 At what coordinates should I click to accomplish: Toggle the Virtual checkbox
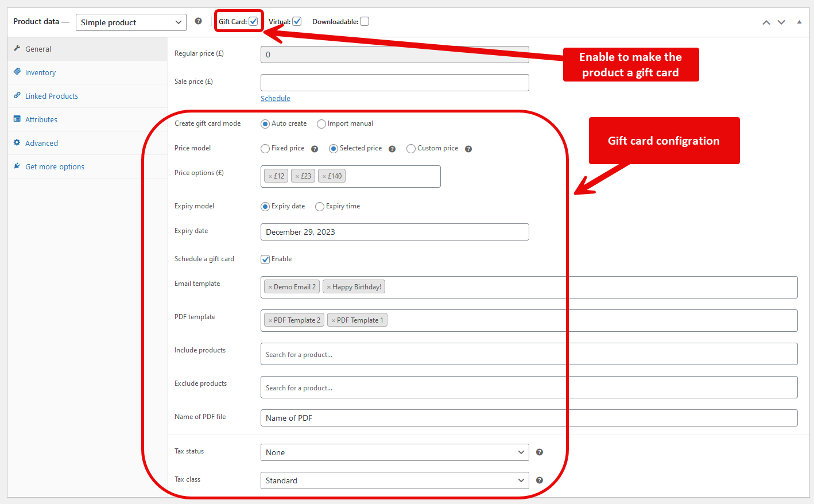point(297,21)
